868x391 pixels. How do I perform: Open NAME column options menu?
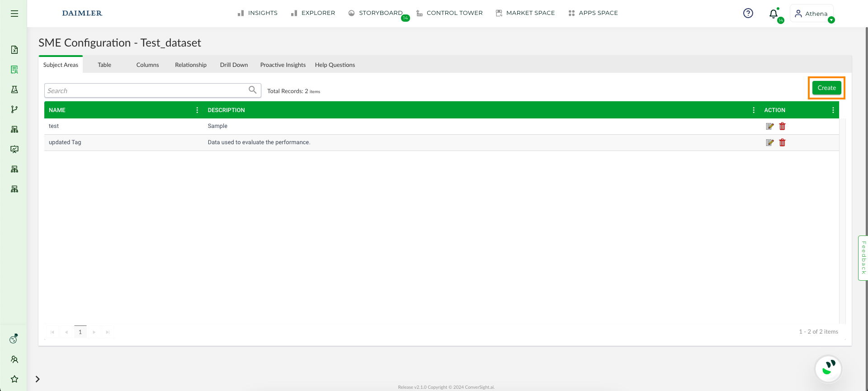197,110
